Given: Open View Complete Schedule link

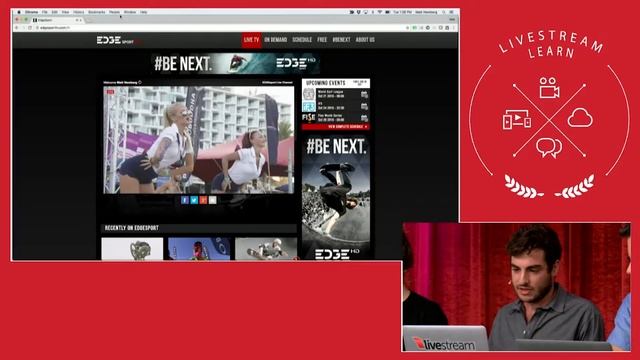Looking at the screenshot, I should tap(347, 127).
